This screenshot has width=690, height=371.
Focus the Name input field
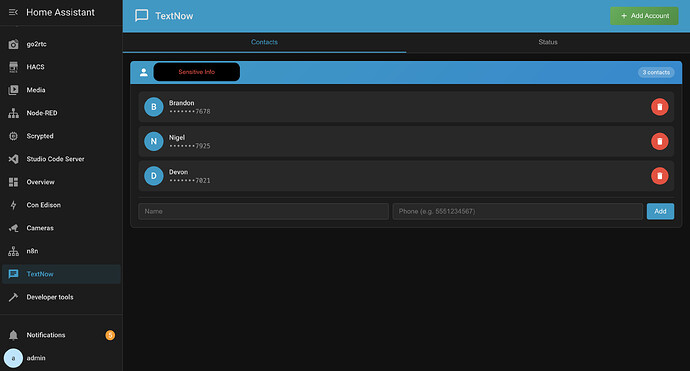pos(263,211)
